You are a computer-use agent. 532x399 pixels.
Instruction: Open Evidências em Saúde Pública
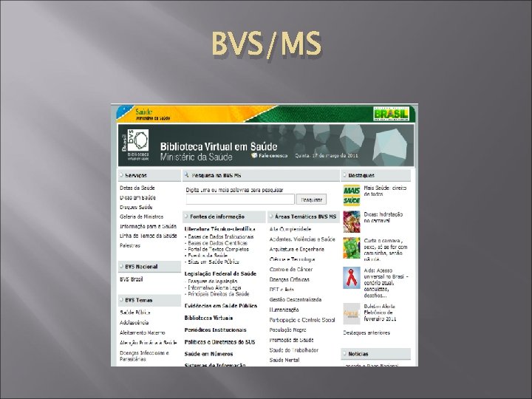tap(220, 306)
